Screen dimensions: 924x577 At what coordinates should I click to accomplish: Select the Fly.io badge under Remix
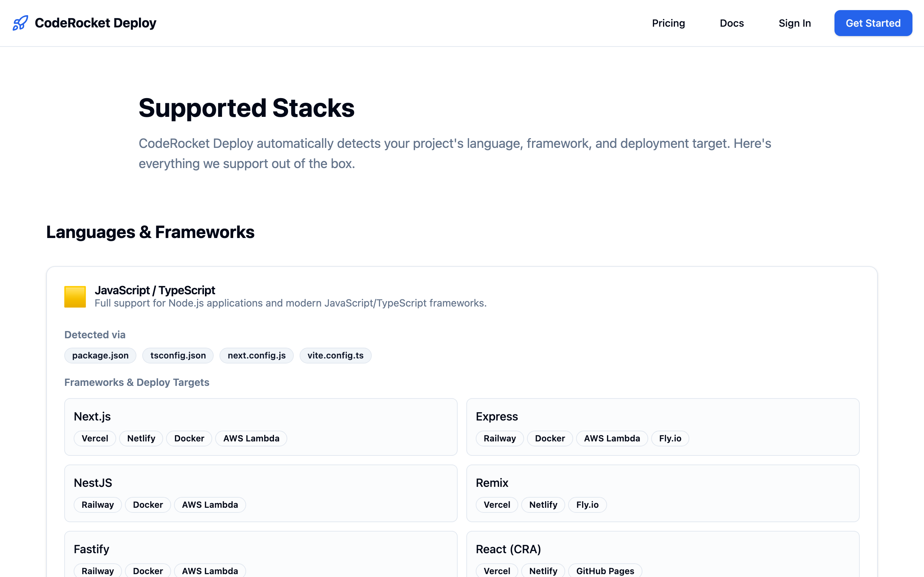point(587,505)
